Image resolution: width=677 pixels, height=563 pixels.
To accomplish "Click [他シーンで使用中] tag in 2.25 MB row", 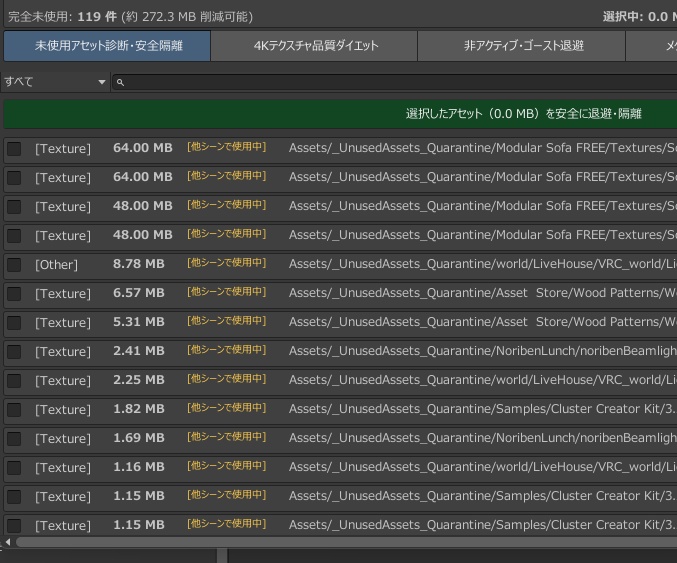I will click(x=226, y=379).
